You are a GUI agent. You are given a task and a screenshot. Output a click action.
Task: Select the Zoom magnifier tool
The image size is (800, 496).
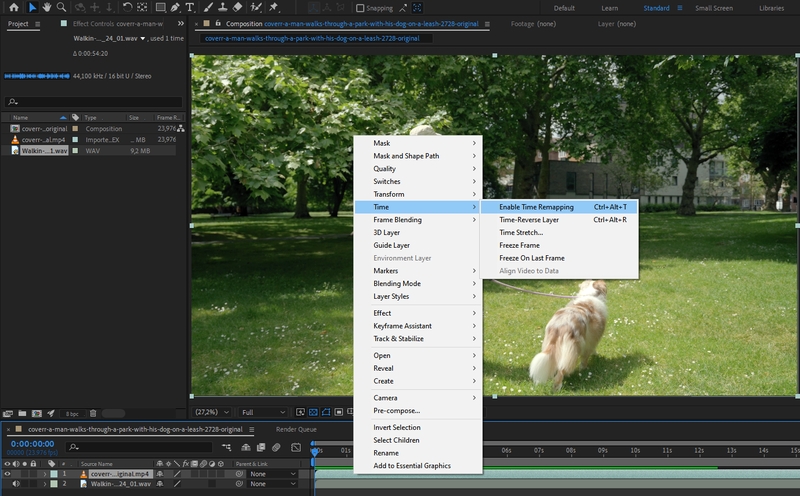(x=61, y=7)
